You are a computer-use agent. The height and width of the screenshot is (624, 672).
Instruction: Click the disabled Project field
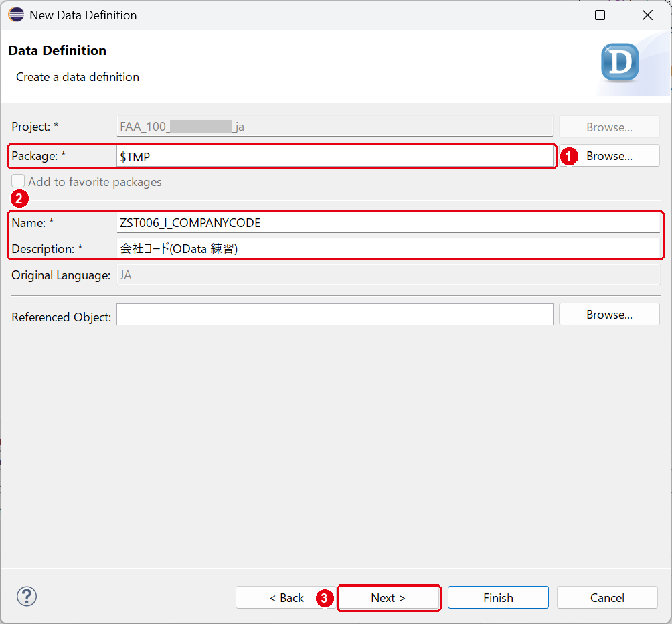tap(335, 127)
